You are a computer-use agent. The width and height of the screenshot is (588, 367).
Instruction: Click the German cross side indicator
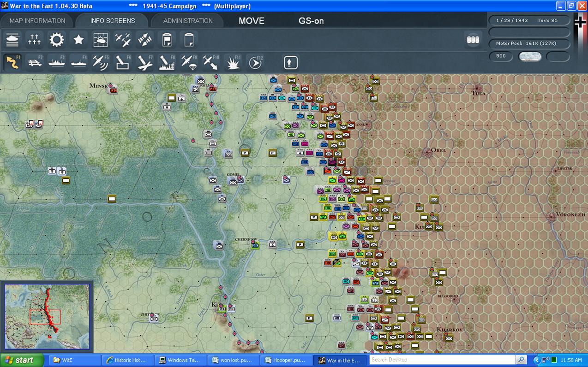click(x=580, y=22)
